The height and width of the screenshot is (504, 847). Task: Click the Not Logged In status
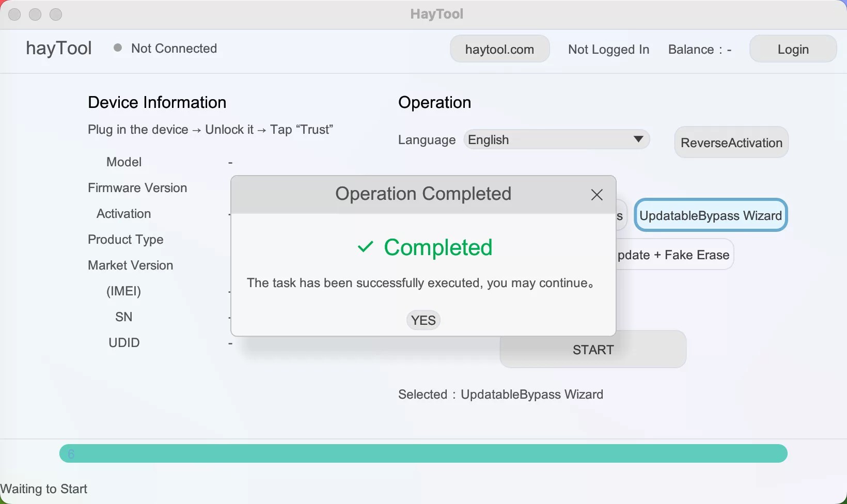[608, 49]
